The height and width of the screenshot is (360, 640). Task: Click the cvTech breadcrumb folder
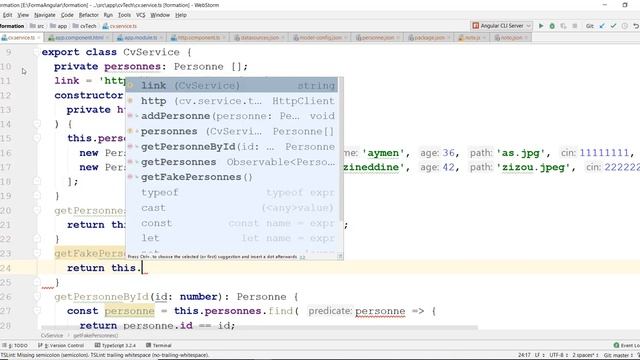tap(84, 26)
